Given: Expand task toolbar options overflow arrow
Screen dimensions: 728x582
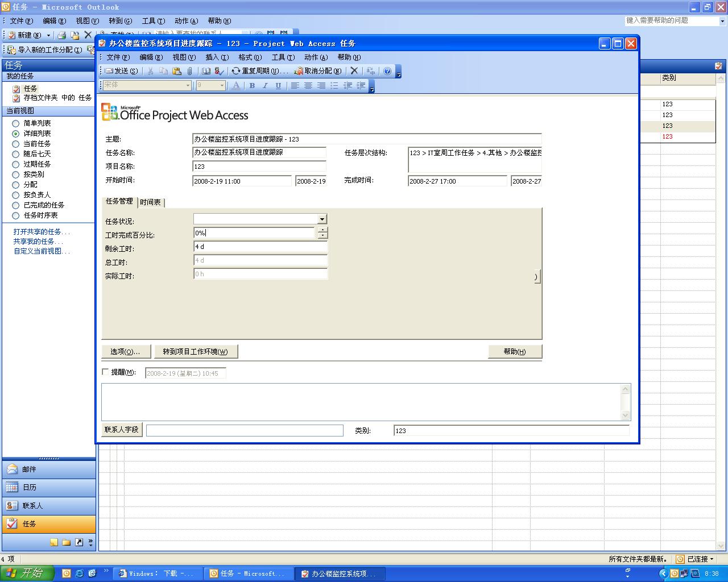Looking at the screenshot, I should point(399,72).
